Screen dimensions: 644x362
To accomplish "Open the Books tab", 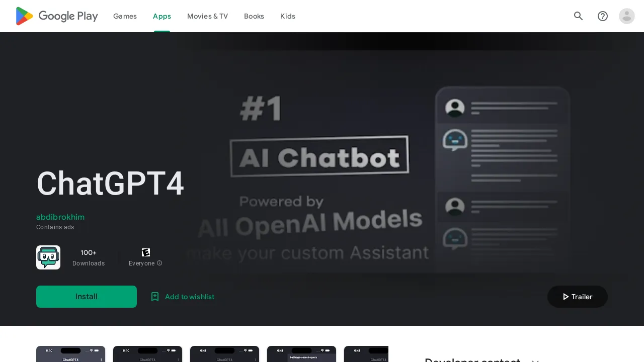I will click(254, 16).
